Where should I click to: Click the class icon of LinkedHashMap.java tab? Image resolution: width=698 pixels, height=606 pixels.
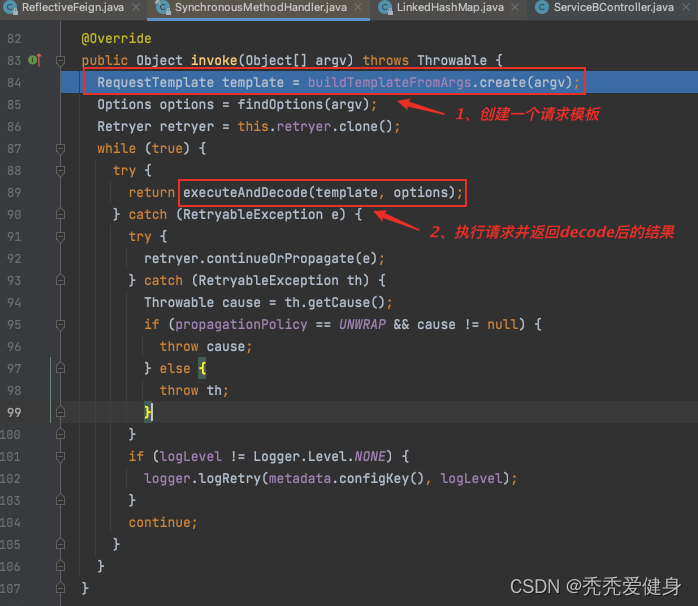[385, 8]
